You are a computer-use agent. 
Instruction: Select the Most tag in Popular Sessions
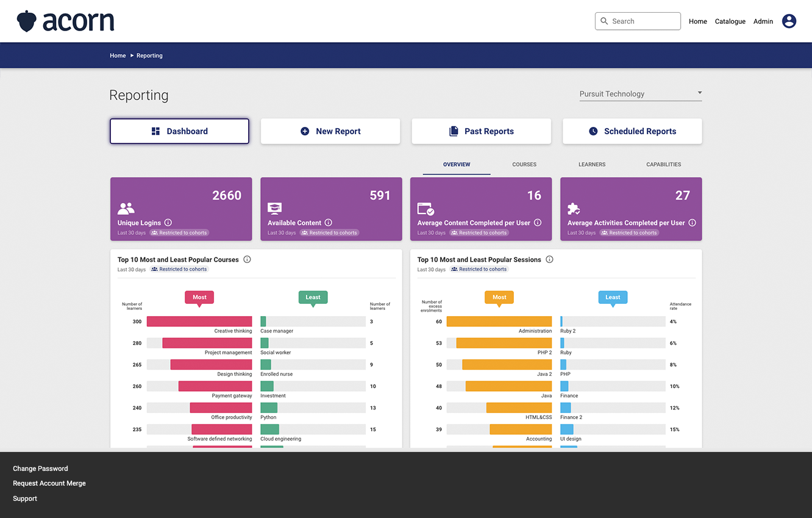pos(499,297)
